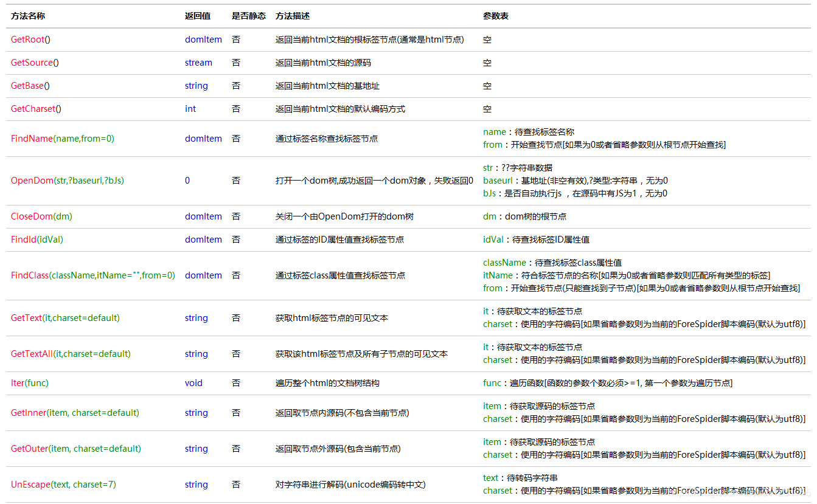817x504 pixels.
Task: Click the 方法名称 column header
Action: pyautogui.click(x=27, y=16)
